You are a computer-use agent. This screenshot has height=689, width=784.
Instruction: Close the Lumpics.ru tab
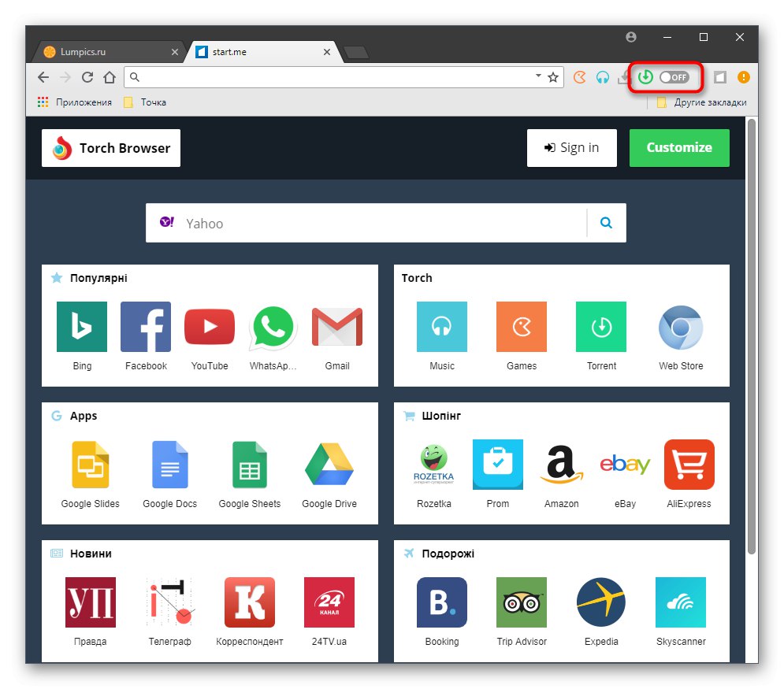[x=174, y=52]
